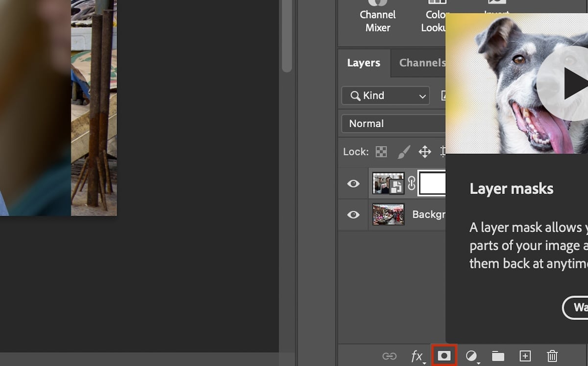Open the Kind filter dropdown
Image resolution: width=588 pixels, height=366 pixels.
click(x=385, y=96)
